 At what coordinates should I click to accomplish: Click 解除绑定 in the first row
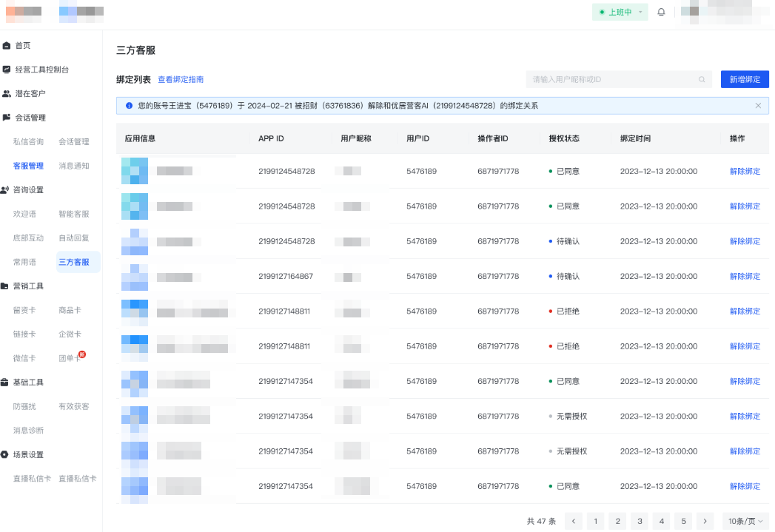[745, 171]
